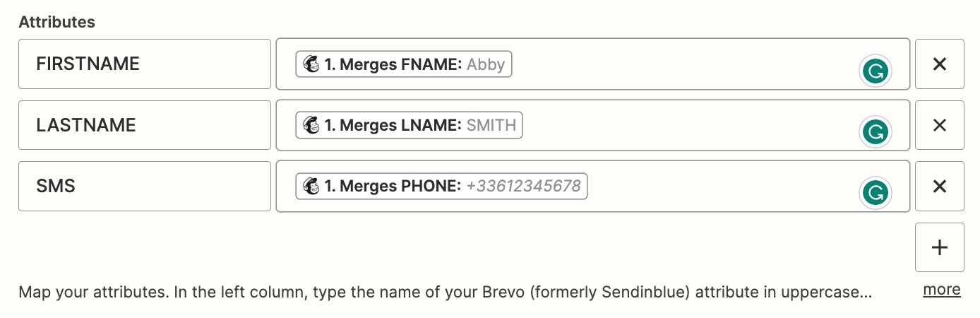Image resolution: width=980 pixels, height=318 pixels.
Task: Click Mailchimp icon in Merges PHONE pill
Action: tap(311, 186)
